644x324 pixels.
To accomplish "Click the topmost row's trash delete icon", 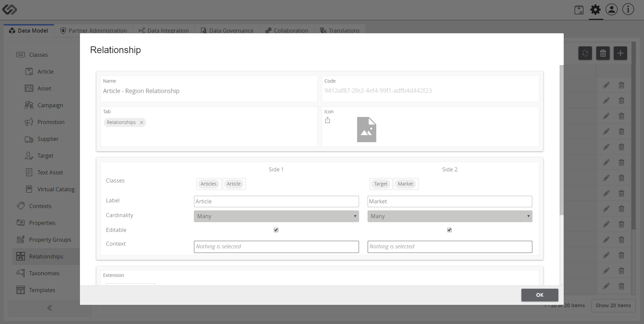I will click(621, 85).
